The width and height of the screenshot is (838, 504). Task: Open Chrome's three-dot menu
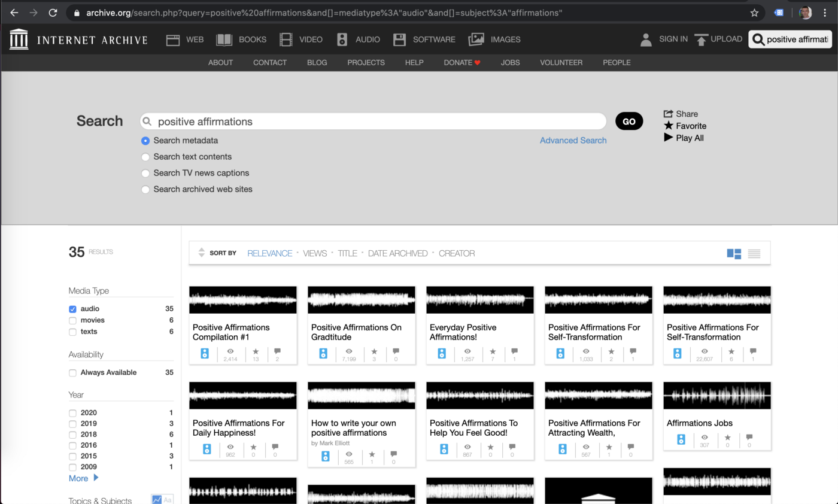[825, 13]
